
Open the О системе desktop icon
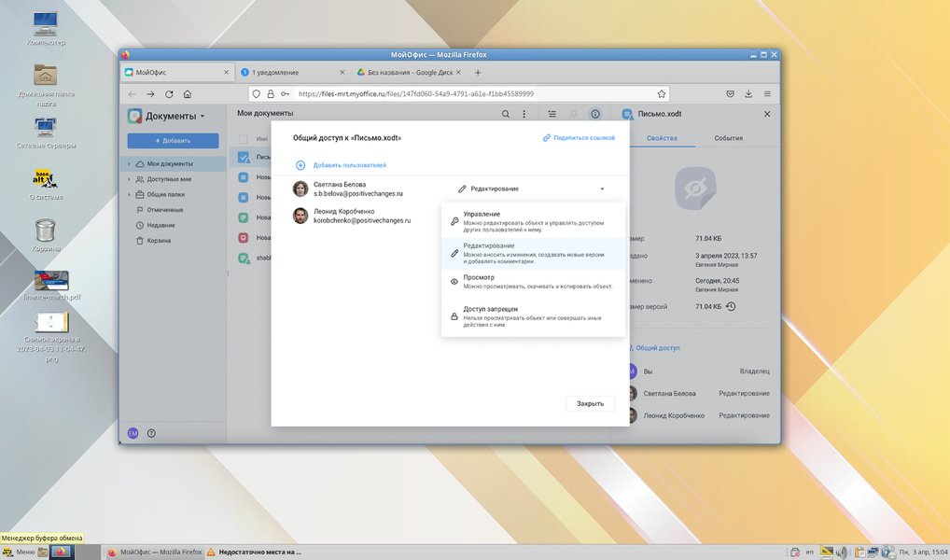tap(46, 184)
